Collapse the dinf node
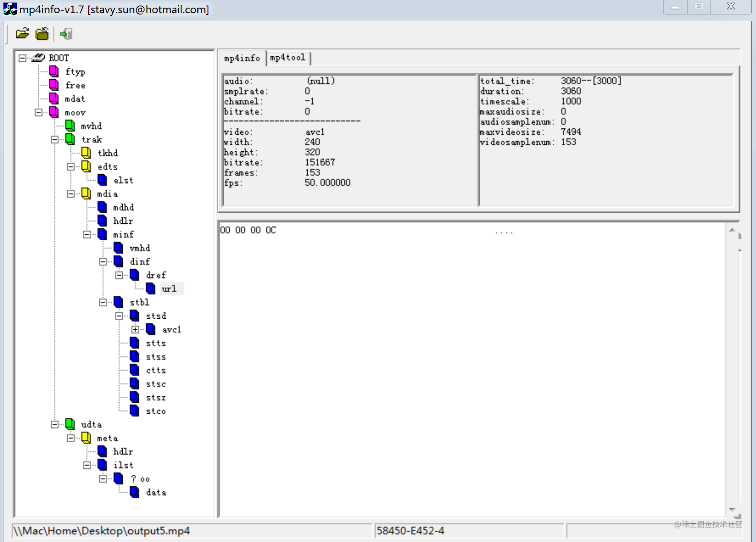 103,262
